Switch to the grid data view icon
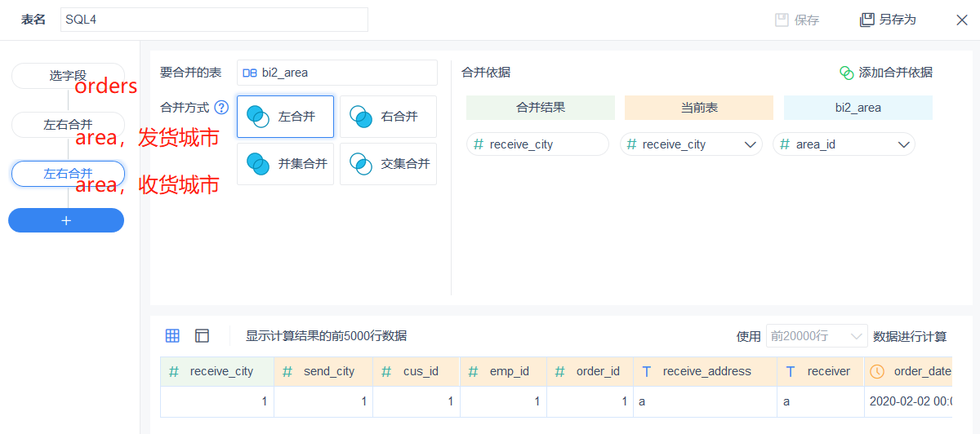Image resolution: width=980 pixels, height=434 pixels. pyautogui.click(x=172, y=335)
